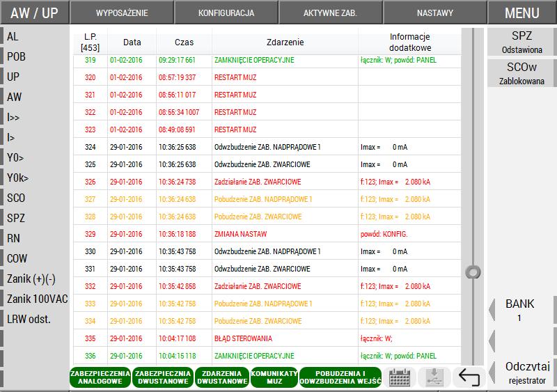Click SPZ Odstawiona status button

pos(521,42)
